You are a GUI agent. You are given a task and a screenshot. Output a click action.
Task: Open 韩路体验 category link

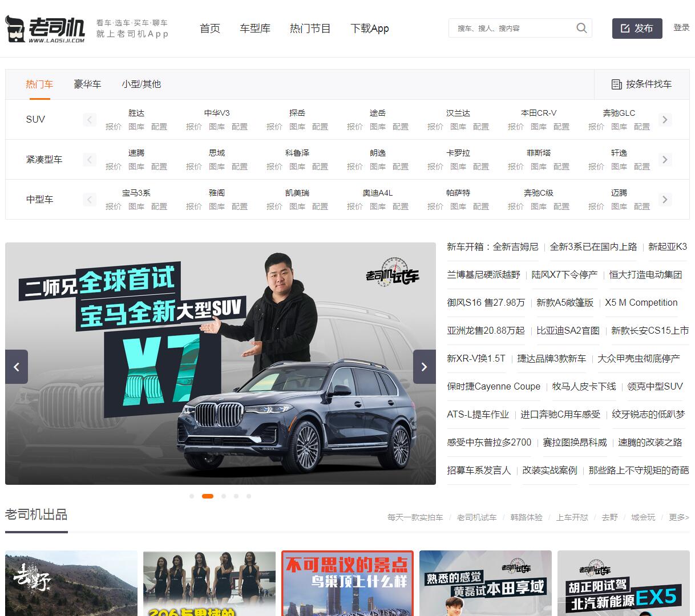pos(527,517)
